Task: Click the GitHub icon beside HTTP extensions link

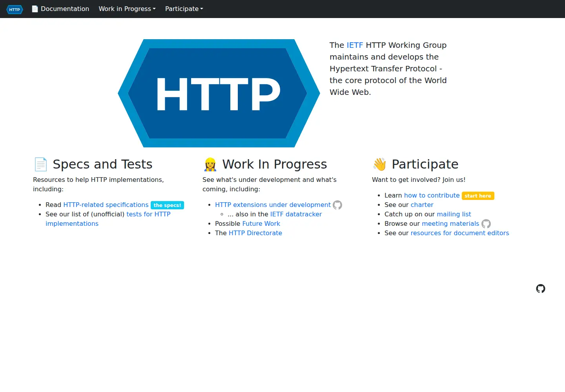Action: (337, 205)
